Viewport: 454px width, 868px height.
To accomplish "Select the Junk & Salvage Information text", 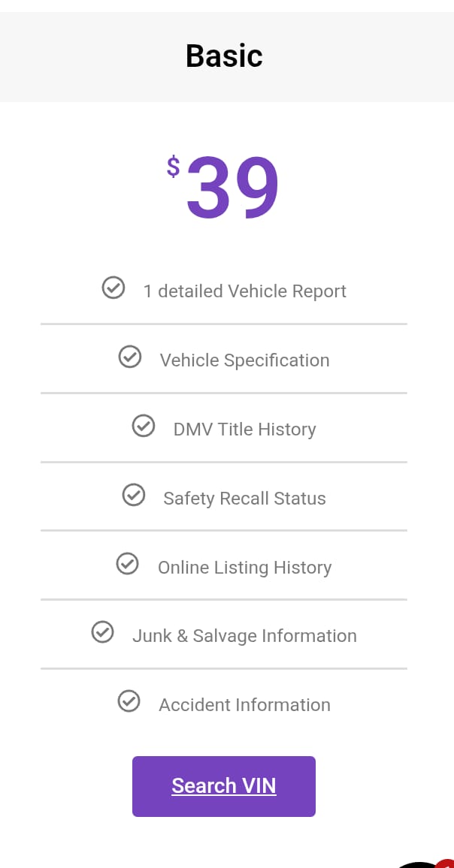I will point(244,636).
